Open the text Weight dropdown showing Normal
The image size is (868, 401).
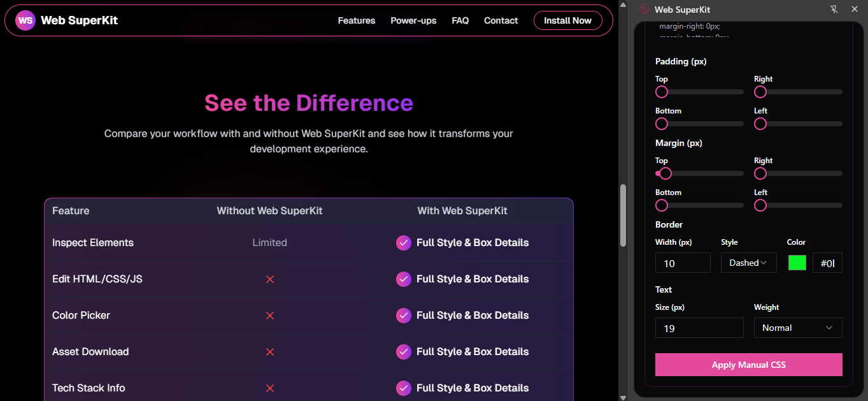(x=798, y=327)
